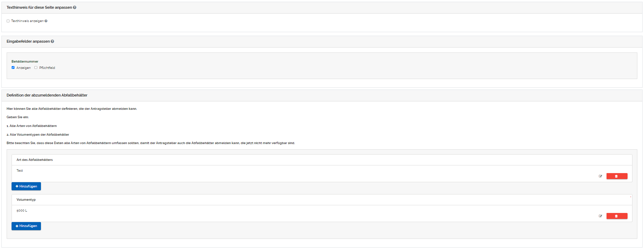Enable the 'Texthinweis anzeigen' checkbox

tap(8, 21)
